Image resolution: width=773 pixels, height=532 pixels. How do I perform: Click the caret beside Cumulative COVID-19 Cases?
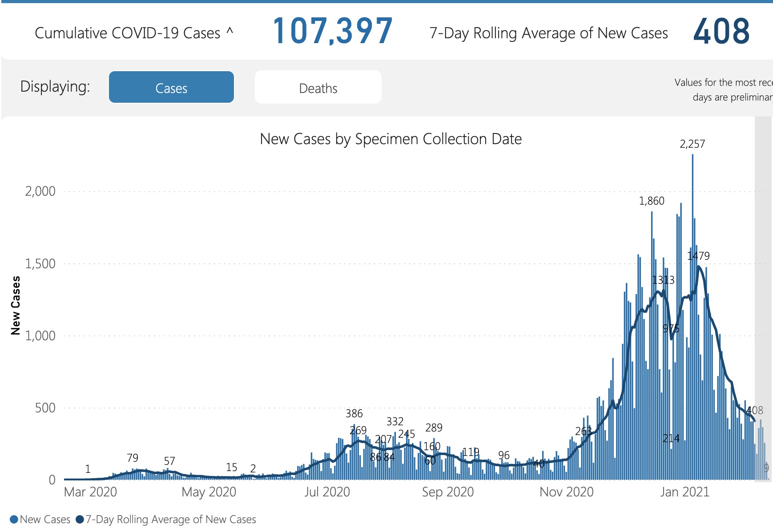pos(229,32)
